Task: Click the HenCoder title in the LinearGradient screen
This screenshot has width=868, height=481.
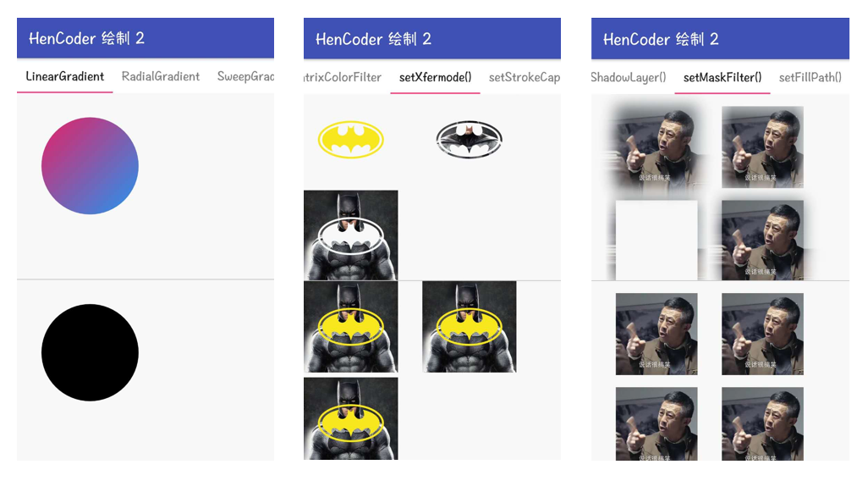Action: pos(86,38)
